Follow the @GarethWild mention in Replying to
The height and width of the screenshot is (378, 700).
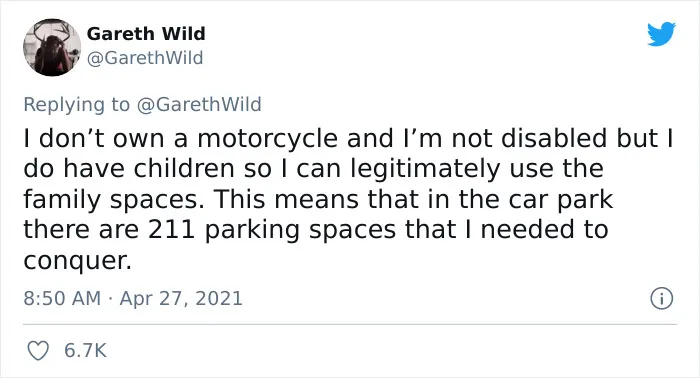(199, 104)
